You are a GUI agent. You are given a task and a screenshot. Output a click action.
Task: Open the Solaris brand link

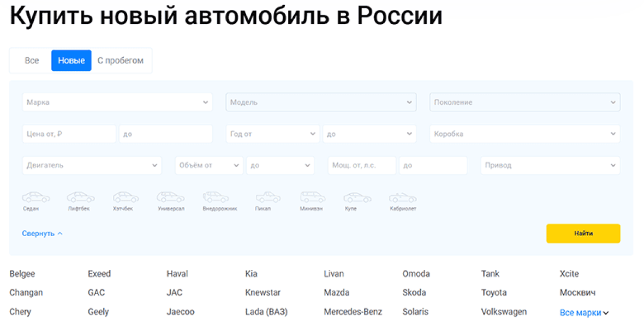pyautogui.click(x=416, y=312)
